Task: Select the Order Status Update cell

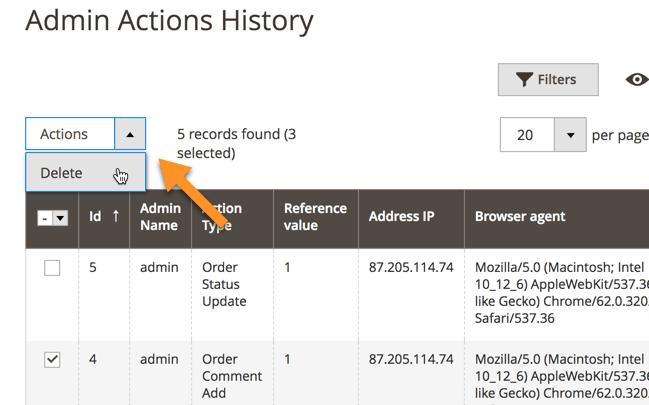Action: click(x=224, y=284)
